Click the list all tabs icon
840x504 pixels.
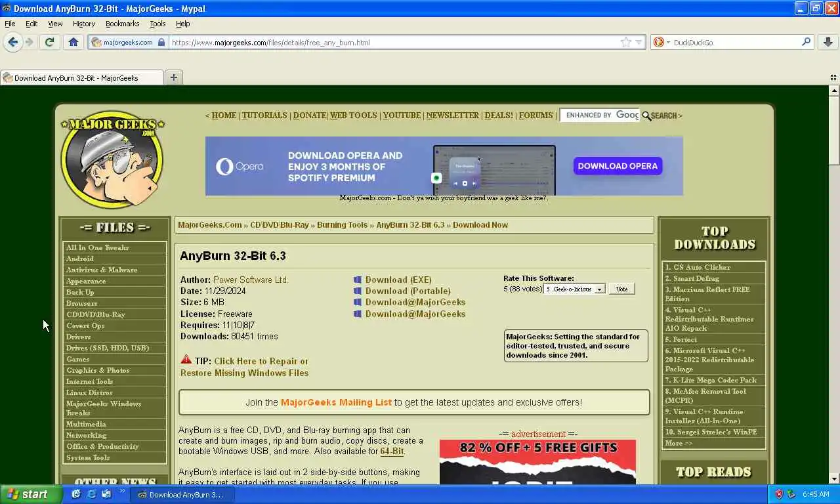tap(833, 77)
